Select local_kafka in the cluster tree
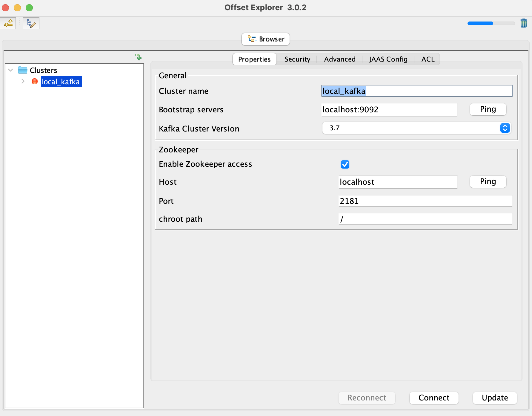This screenshot has width=532, height=416. click(61, 82)
